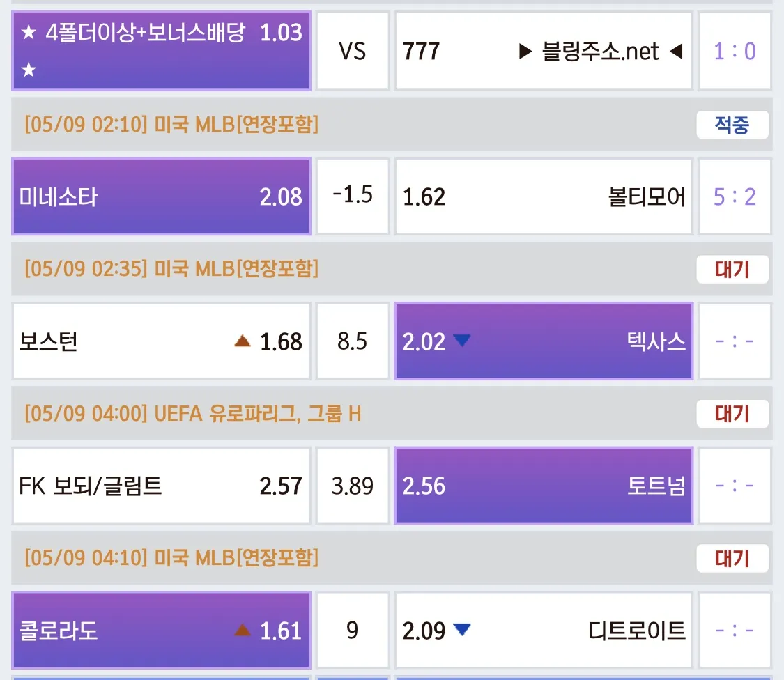Click the 대기 badge for UEFA 유로파리그 match

pyautogui.click(x=732, y=413)
